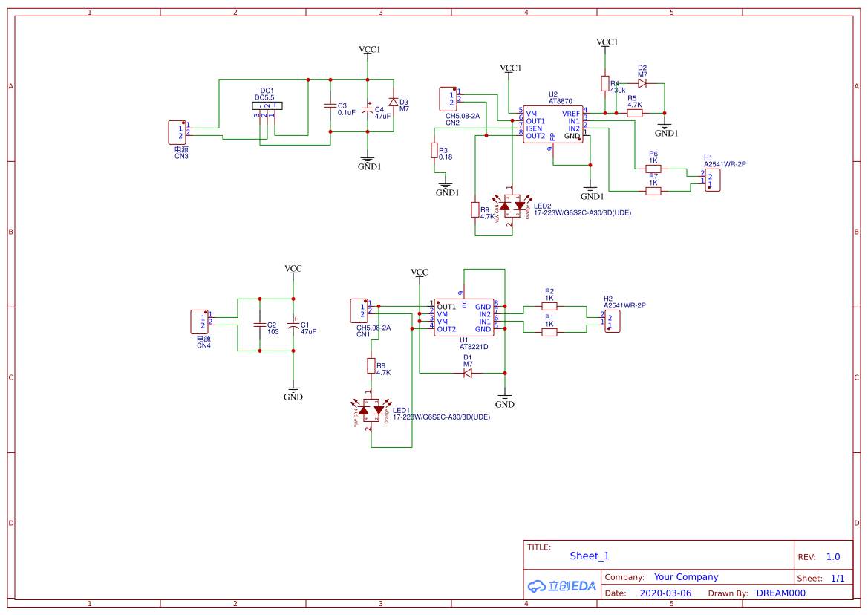Click the date "2020-03-06"
868x615 pixels.
point(665,593)
